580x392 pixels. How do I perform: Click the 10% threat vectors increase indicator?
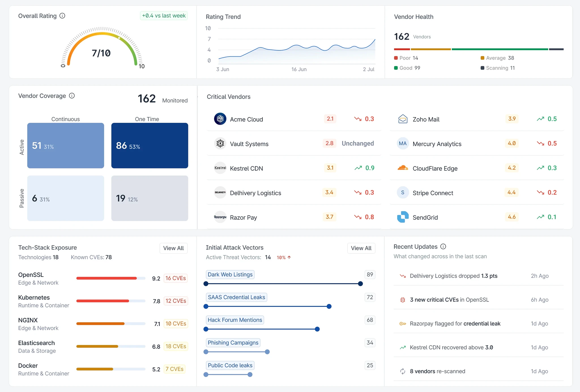[x=284, y=257]
